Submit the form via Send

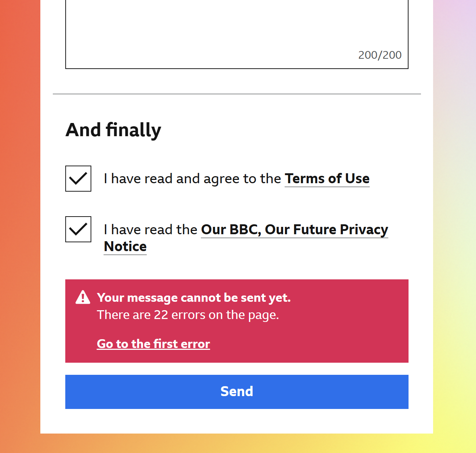(237, 392)
